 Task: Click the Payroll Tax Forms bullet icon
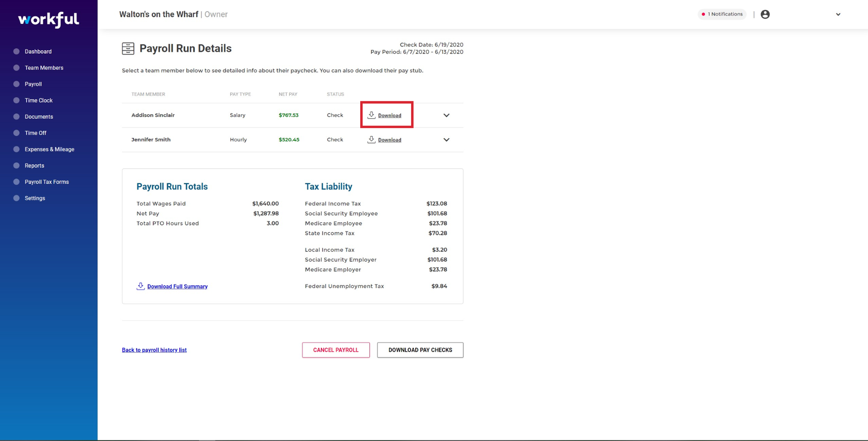16,182
